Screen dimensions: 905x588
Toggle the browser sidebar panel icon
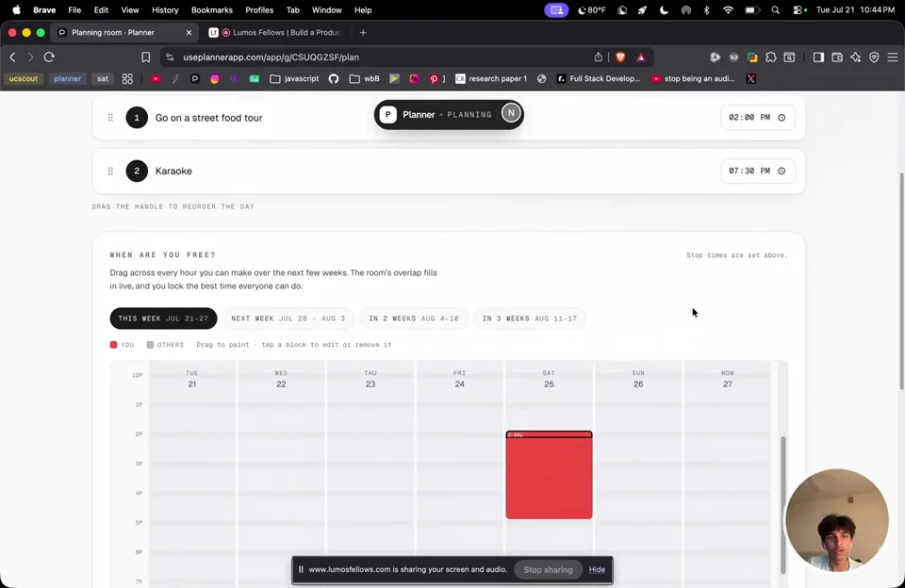click(x=818, y=57)
